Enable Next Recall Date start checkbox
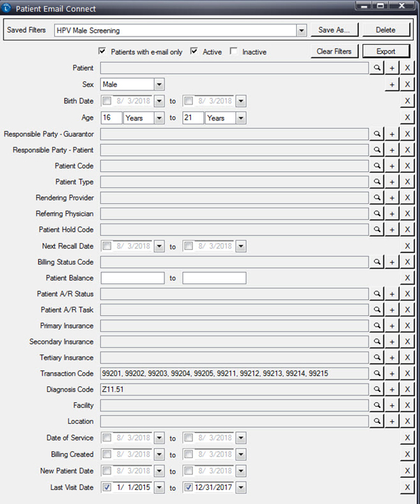The image size is (420, 504). click(x=107, y=246)
